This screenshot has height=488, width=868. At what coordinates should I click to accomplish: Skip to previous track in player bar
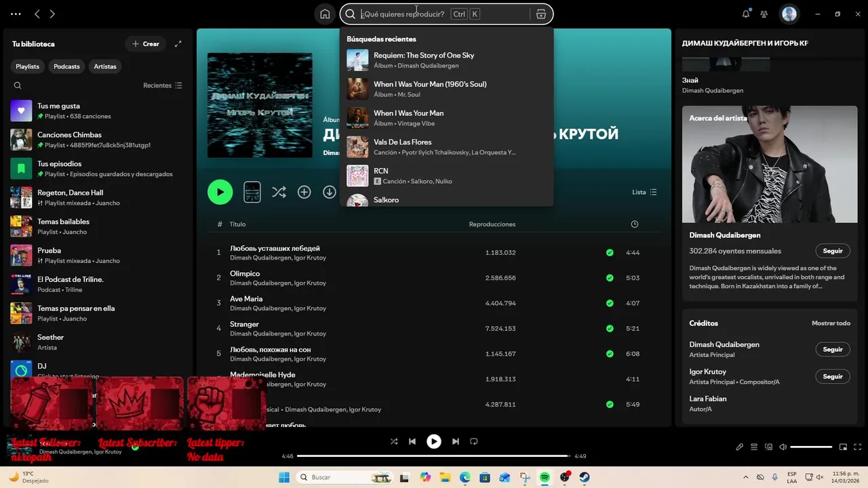[412, 441]
